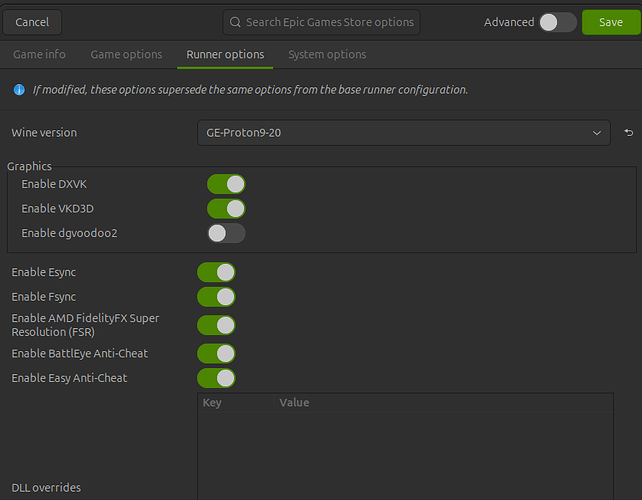Click the search magnifier icon
The image size is (642, 500).
[235, 22]
